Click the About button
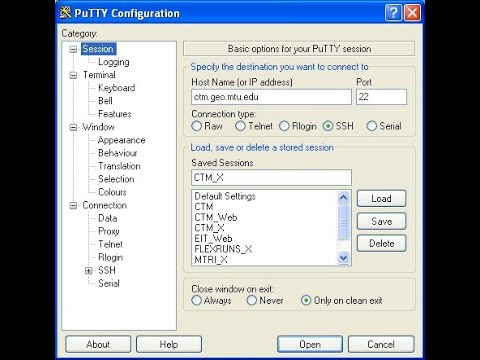Viewport: 480px width, 360px height. 98,344
